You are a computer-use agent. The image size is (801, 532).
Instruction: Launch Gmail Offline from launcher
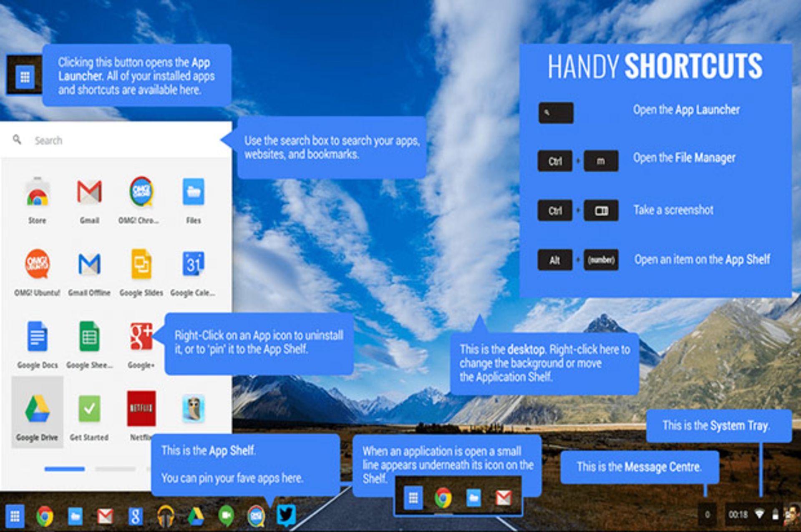[89, 264]
